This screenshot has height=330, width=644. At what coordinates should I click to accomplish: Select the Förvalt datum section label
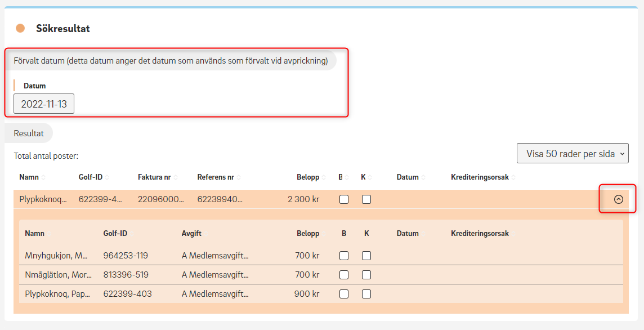[x=171, y=61]
